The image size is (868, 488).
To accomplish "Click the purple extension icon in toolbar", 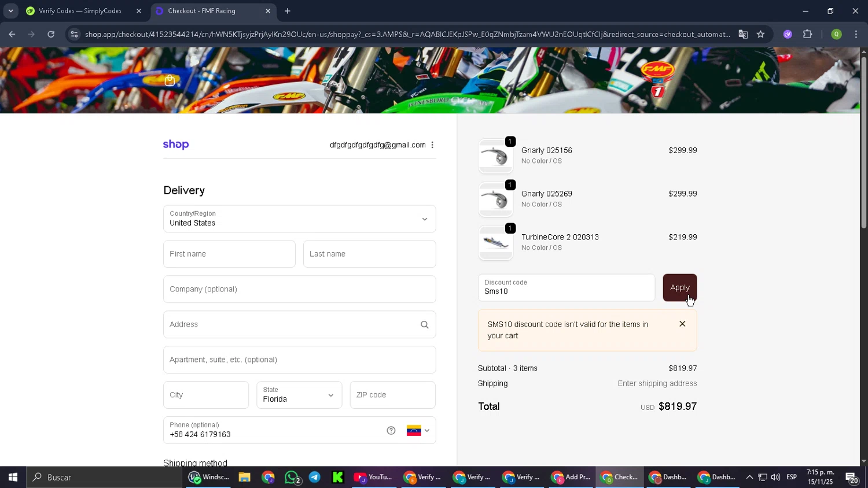I will tap(788, 34).
